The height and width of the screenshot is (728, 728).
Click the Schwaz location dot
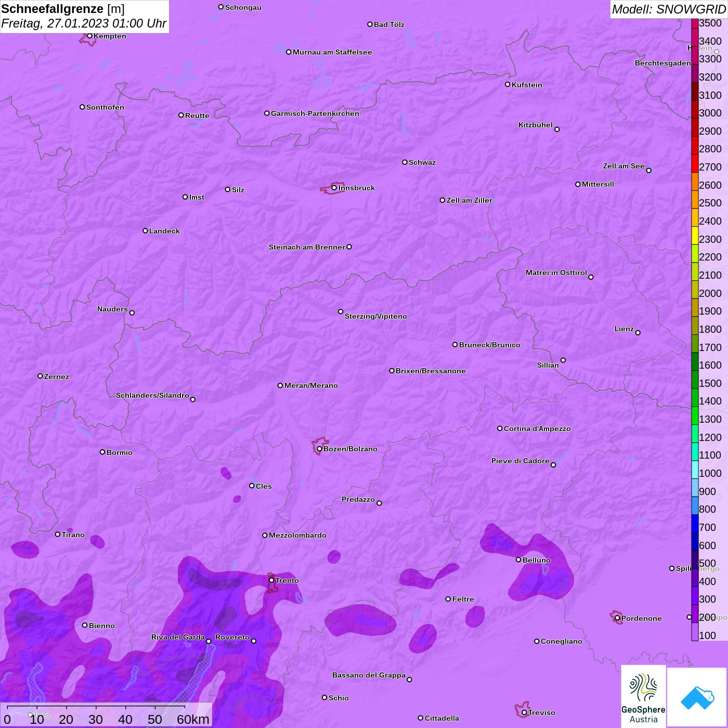(405, 162)
